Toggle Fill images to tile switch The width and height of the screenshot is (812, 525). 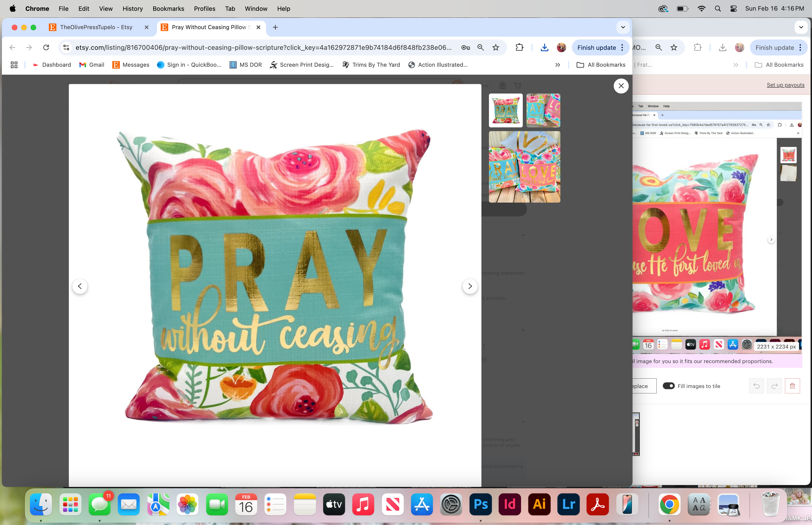(668, 386)
